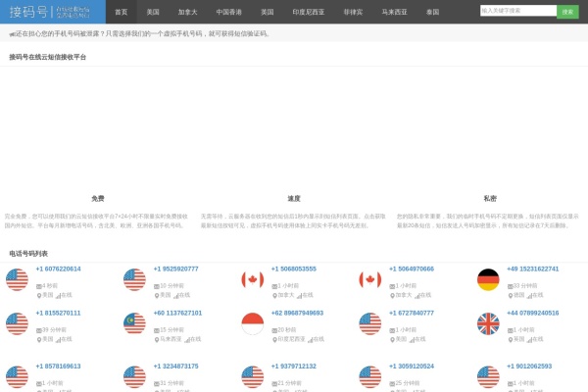588x392 pixels.
Task: Open phone number +1 9012062593 link
Action: [x=529, y=367]
